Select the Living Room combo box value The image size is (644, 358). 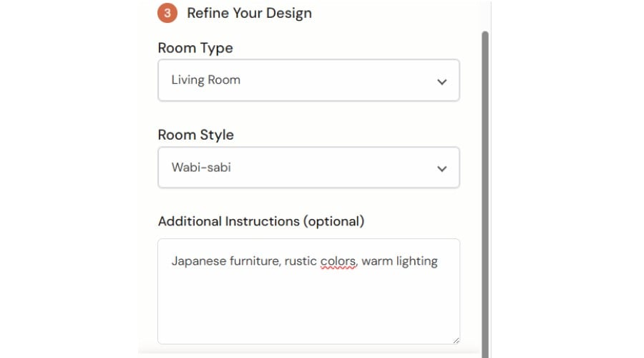coord(206,80)
